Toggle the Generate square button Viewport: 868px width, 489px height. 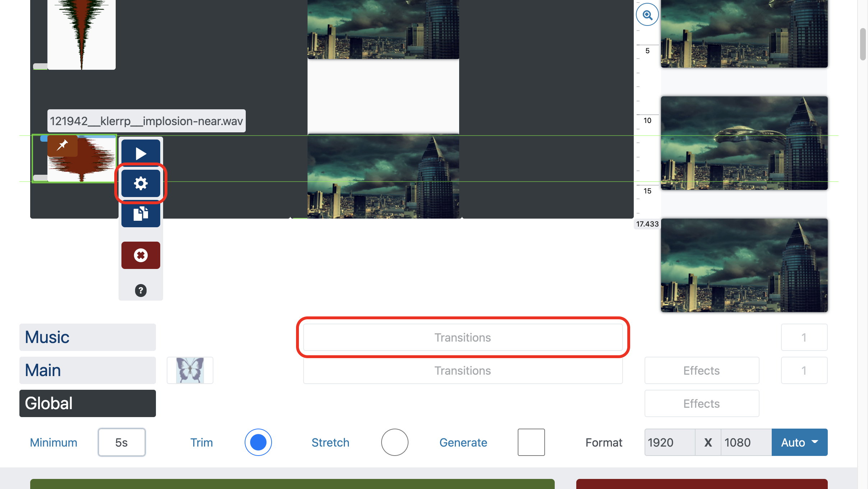click(x=531, y=442)
